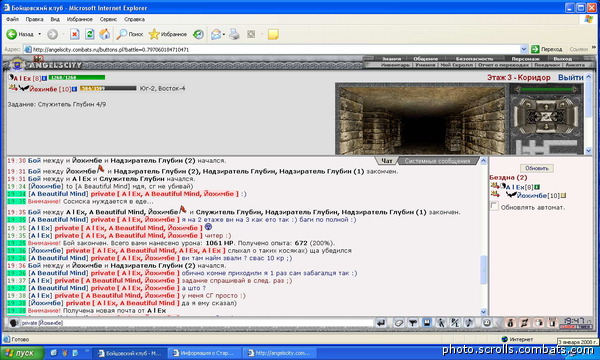Click the 'Выйти' link
This screenshot has height=360, width=600.
click(x=570, y=77)
